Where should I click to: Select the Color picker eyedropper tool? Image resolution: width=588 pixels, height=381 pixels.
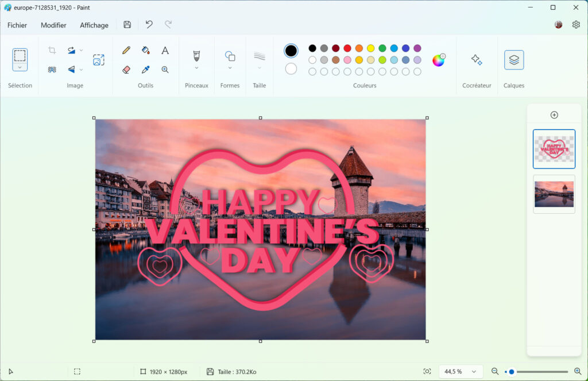(x=145, y=70)
